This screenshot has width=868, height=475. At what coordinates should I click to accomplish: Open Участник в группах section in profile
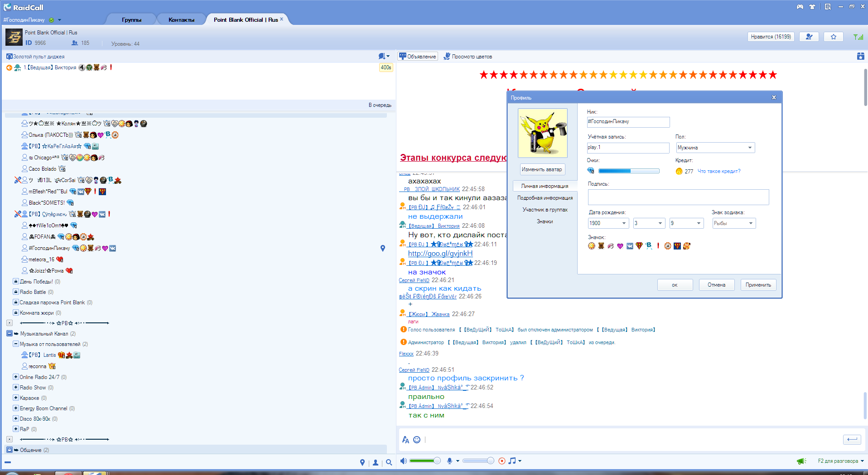coord(545,210)
